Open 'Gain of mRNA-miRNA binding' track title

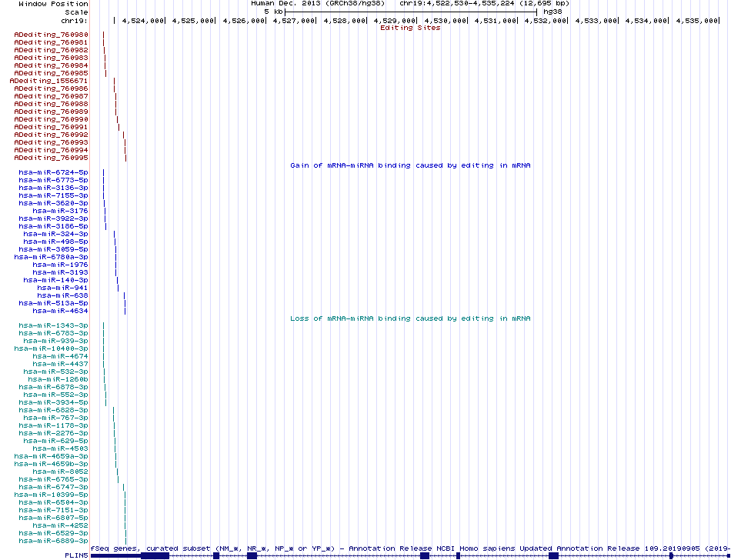(410, 165)
